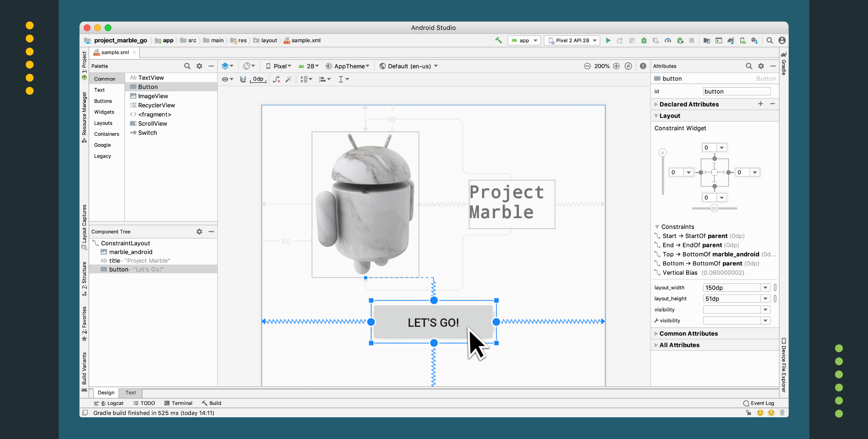Select Button in the Palette list

click(148, 87)
